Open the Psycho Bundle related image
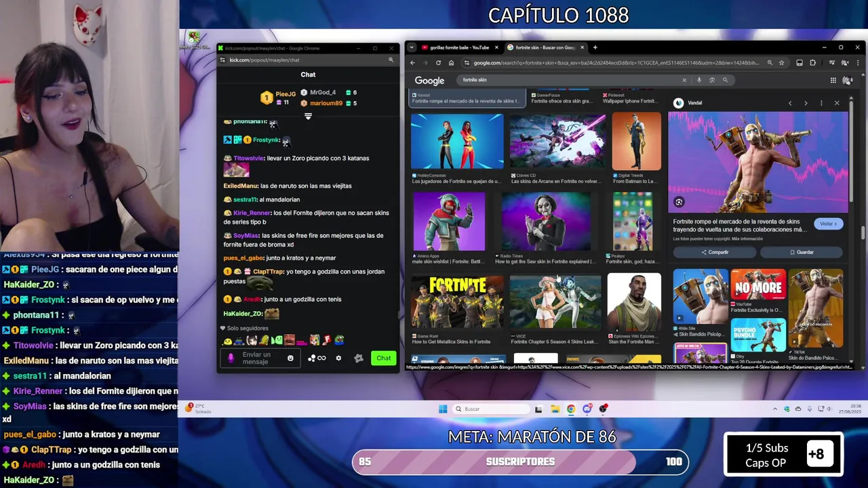Image resolution: width=868 pixels, height=488 pixels. (758, 334)
